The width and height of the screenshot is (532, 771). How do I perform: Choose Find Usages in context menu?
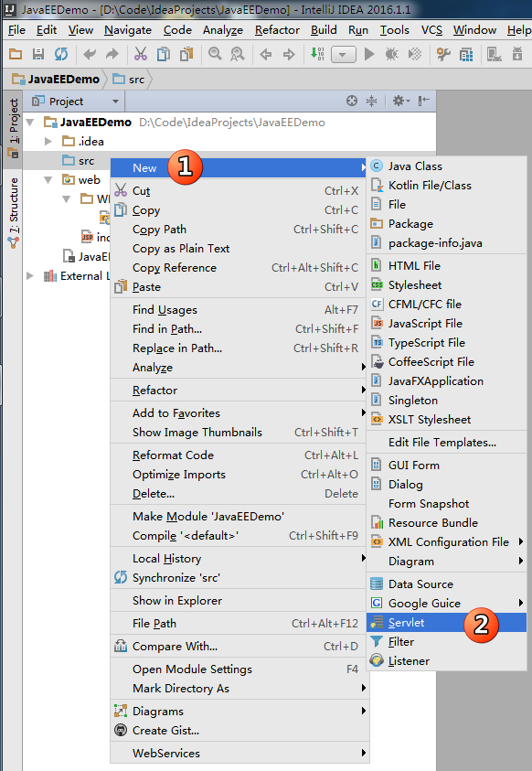click(239, 310)
